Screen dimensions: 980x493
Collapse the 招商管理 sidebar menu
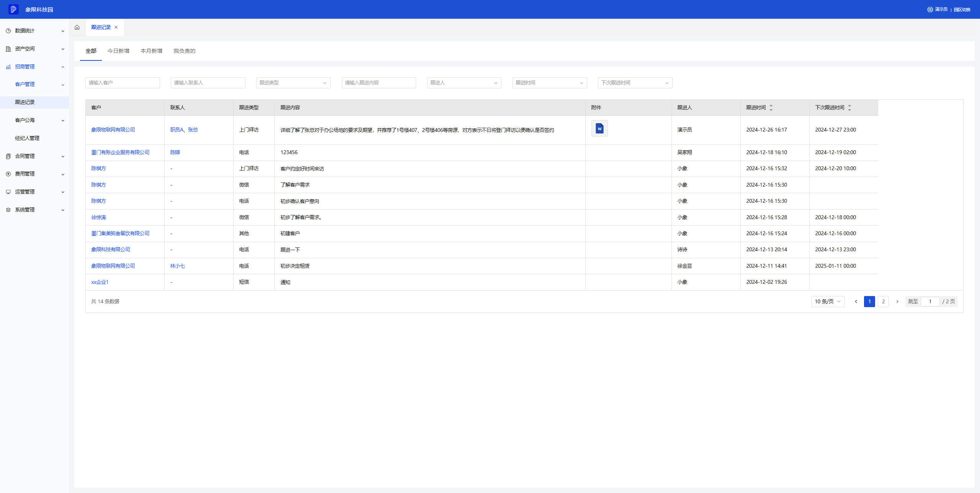click(63, 67)
